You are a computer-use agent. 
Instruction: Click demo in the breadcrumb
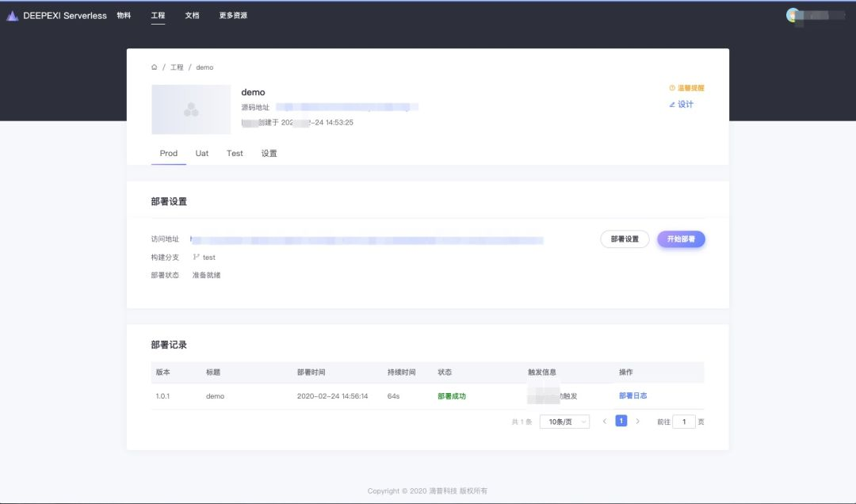click(204, 67)
